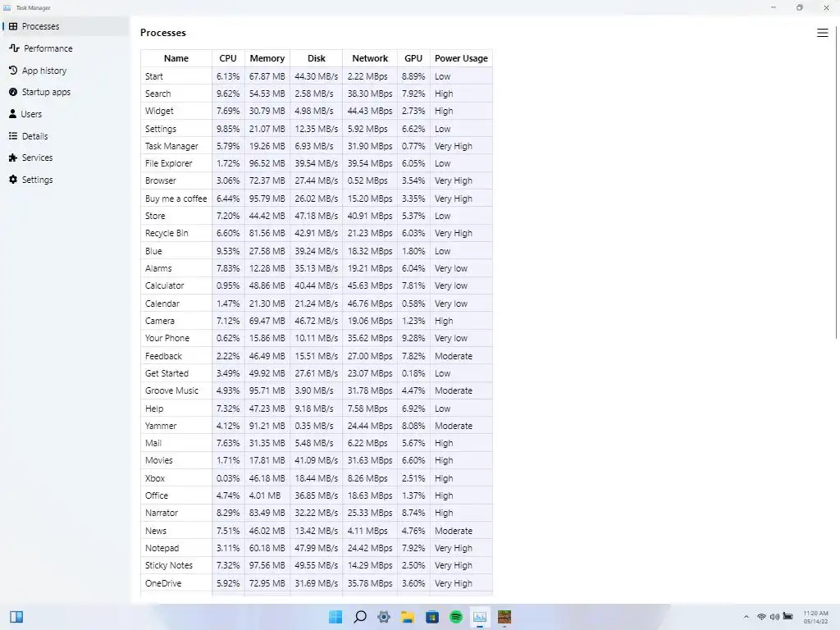Image resolution: width=840 pixels, height=630 pixels.
Task: Click the battery icon in system tray
Action: 788,617
